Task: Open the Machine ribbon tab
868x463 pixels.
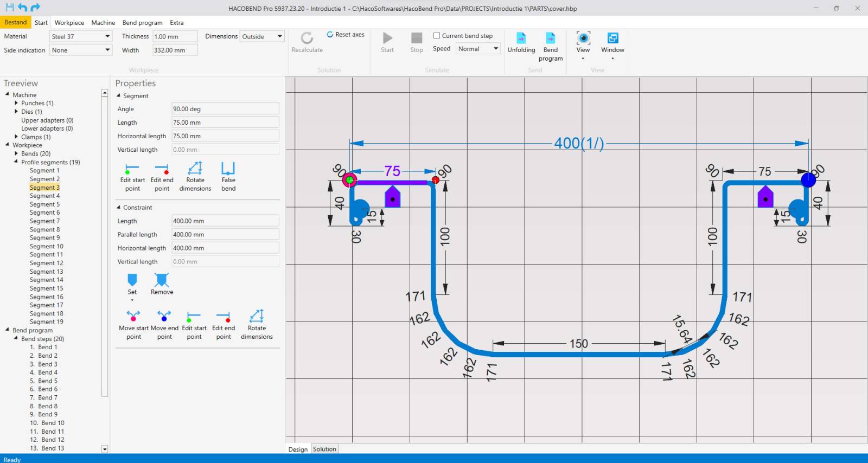Action: point(103,23)
